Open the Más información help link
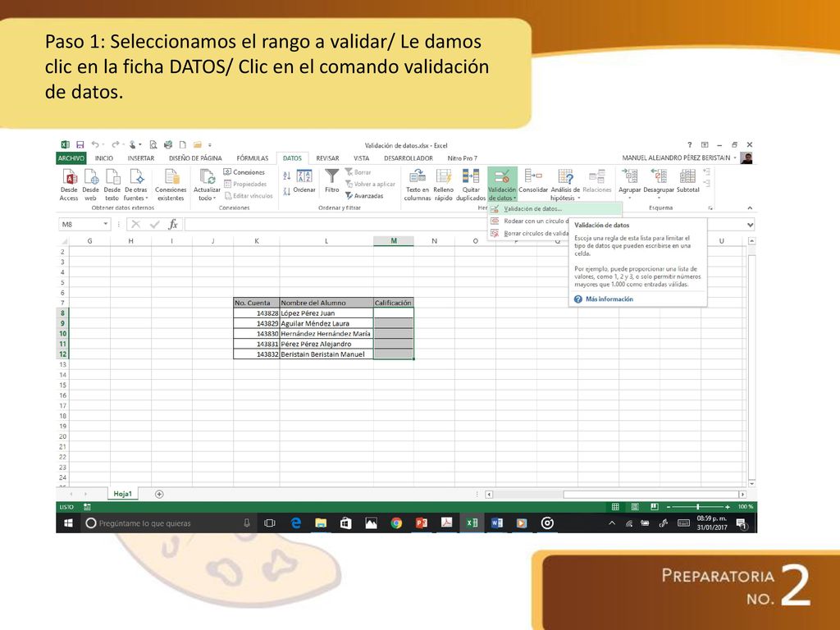This screenshot has width=840, height=630. (609, 299)
